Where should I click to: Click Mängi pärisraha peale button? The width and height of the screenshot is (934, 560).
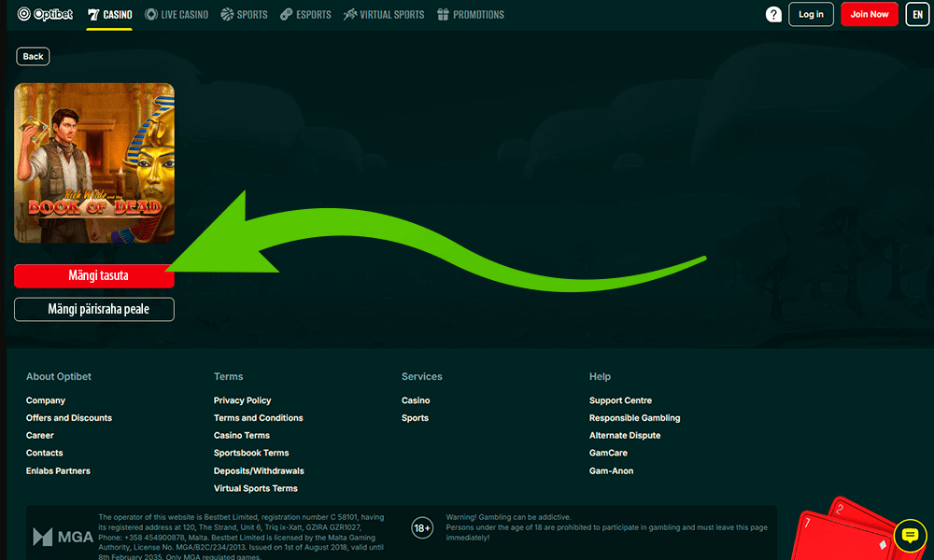[94, 309]
